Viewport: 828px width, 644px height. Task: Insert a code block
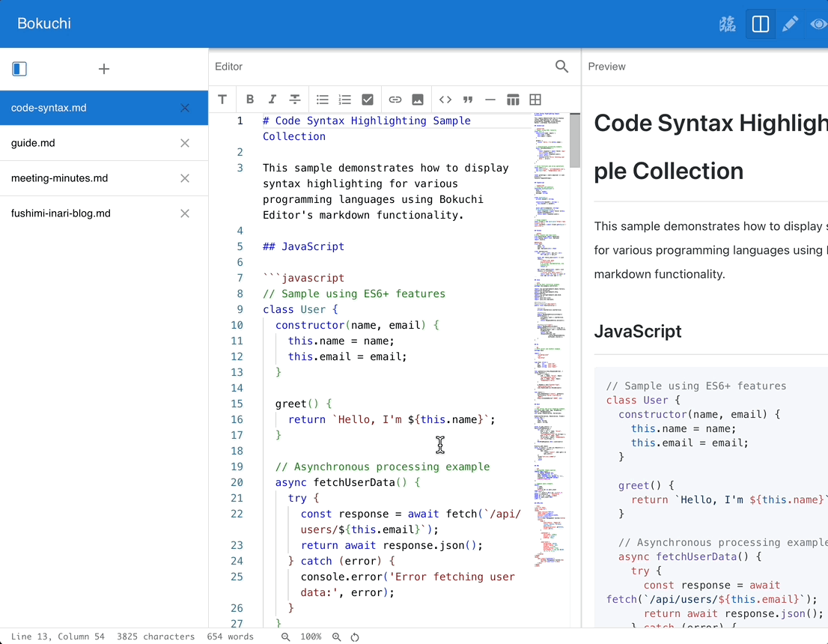(445, 100)
